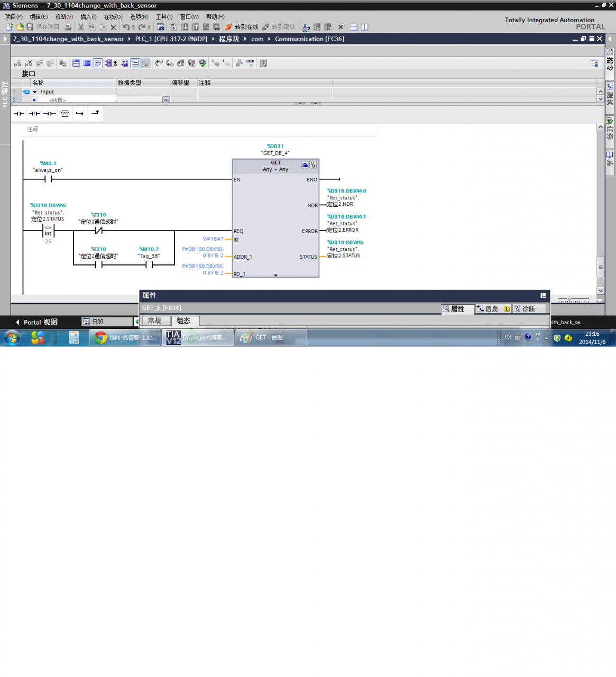
Task: Click the monitoring glasses icon in editor toolbar
Action: coord(250,63)
